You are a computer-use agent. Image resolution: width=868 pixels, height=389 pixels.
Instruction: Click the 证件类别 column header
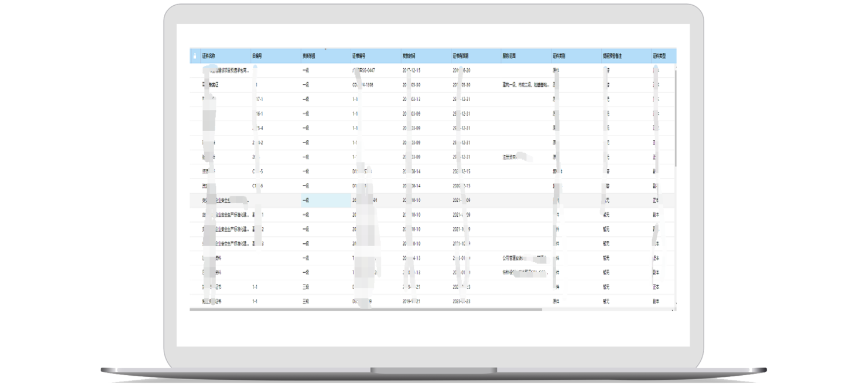[559, 57]
